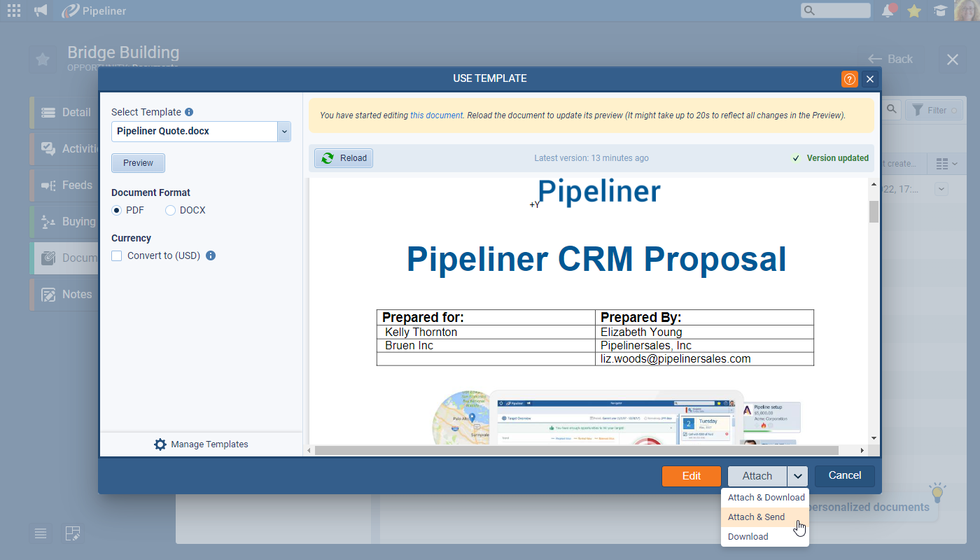The width and height of the screenshot is (980, 560).
Task: Select the DOCX document format
Action: pos(170,210)
